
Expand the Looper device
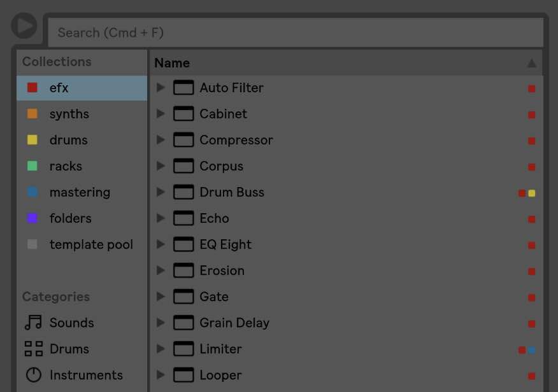point(161,375)
